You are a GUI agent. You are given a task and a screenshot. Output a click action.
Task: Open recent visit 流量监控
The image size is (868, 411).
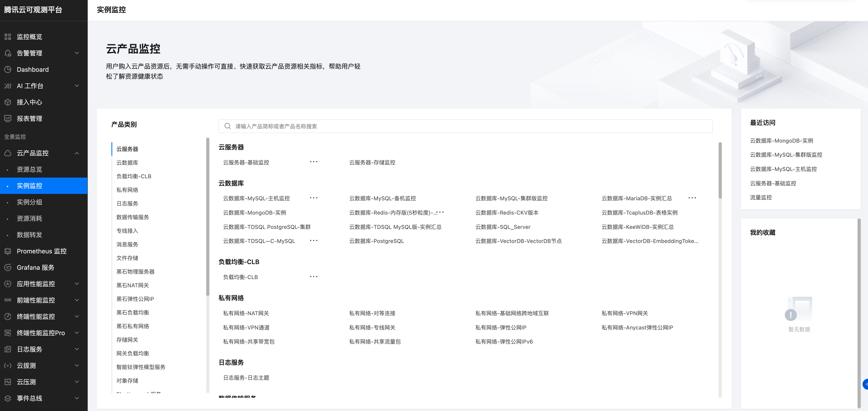click(761, 197)
